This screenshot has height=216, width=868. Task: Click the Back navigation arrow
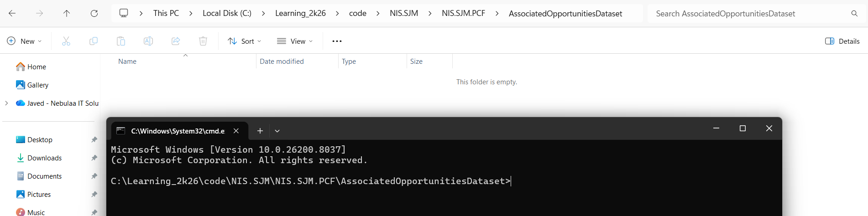point(12,14)
